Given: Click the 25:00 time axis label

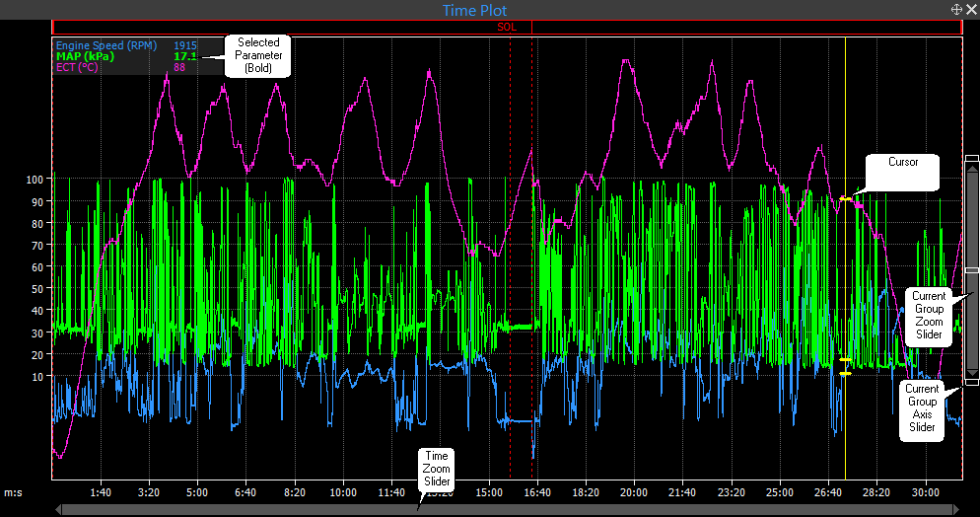Looking at the screenshot, I should [780, 492].
